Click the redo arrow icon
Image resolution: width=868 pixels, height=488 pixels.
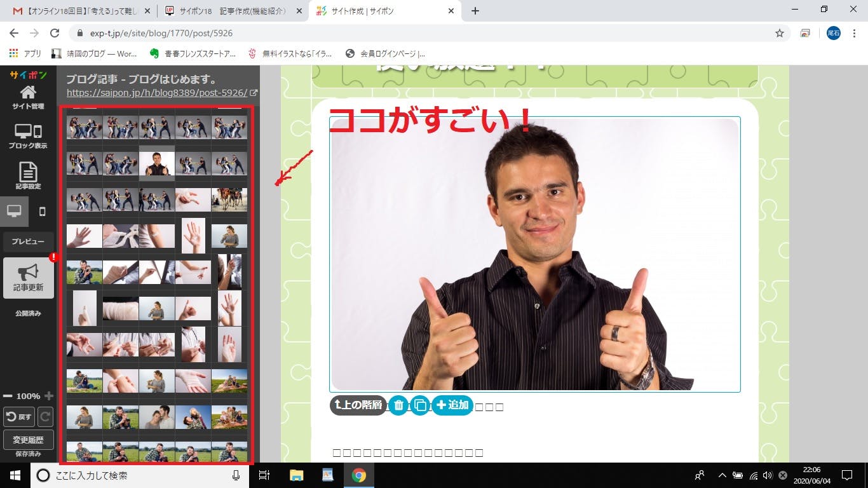tap(45, 417)
